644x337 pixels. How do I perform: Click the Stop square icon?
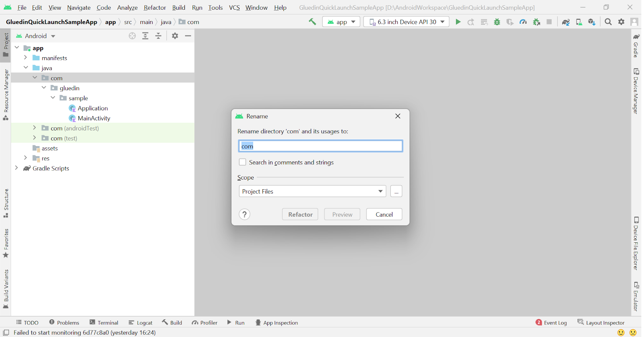(x=549, y=22)
